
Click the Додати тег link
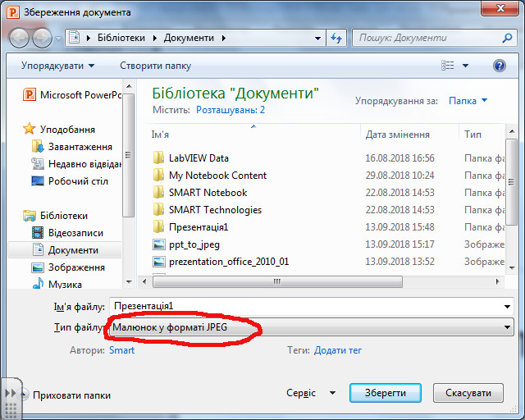(337, 350)
